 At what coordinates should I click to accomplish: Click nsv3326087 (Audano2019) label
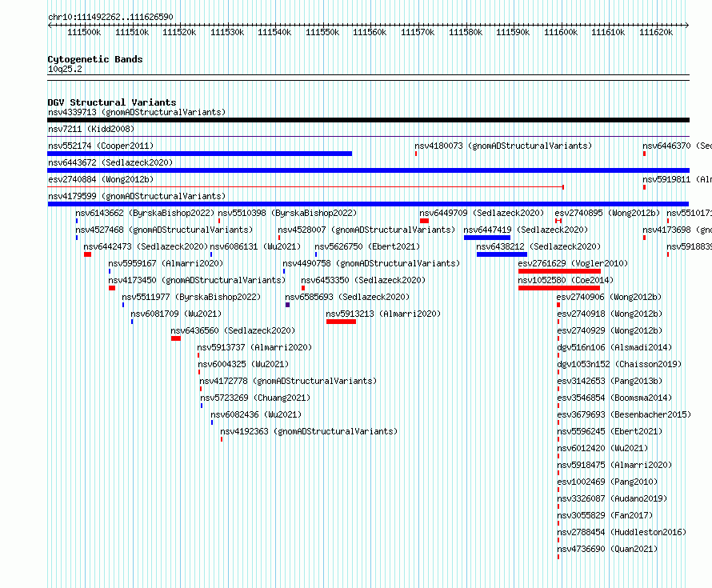click(612, 498)
